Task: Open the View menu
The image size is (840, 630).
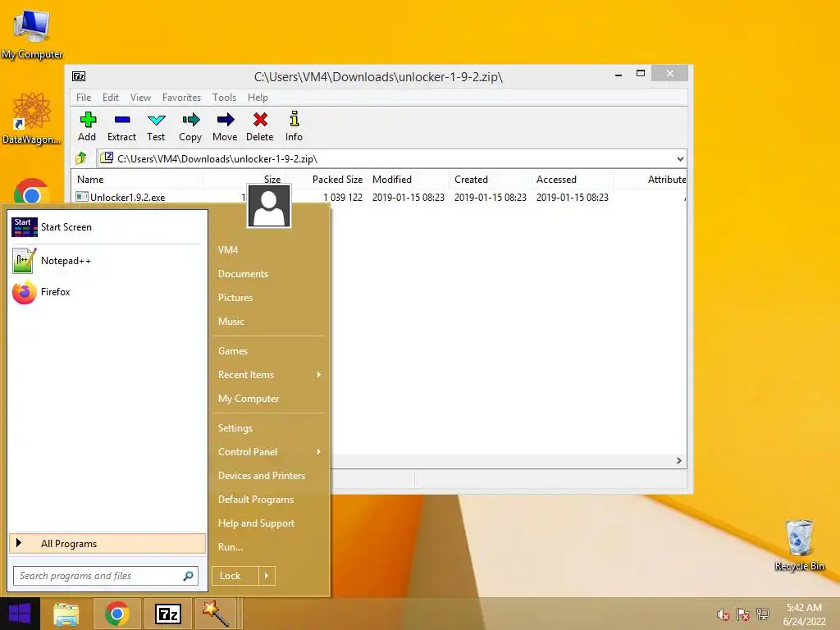Action: [x=140, y=98]
